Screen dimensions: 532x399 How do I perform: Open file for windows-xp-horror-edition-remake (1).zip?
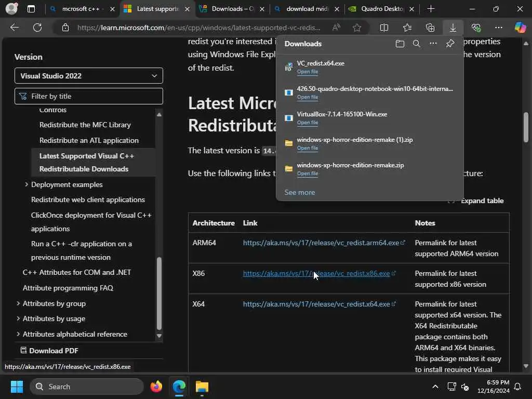tap(308, 148)
